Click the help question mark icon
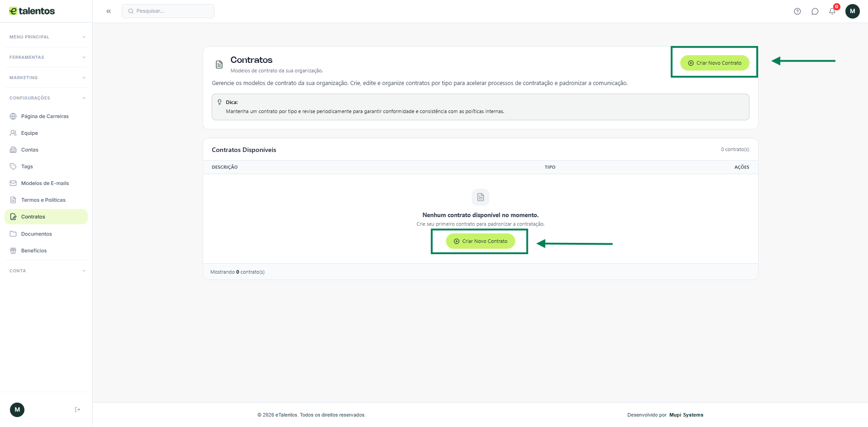868x427 pixels. (797, 11)
